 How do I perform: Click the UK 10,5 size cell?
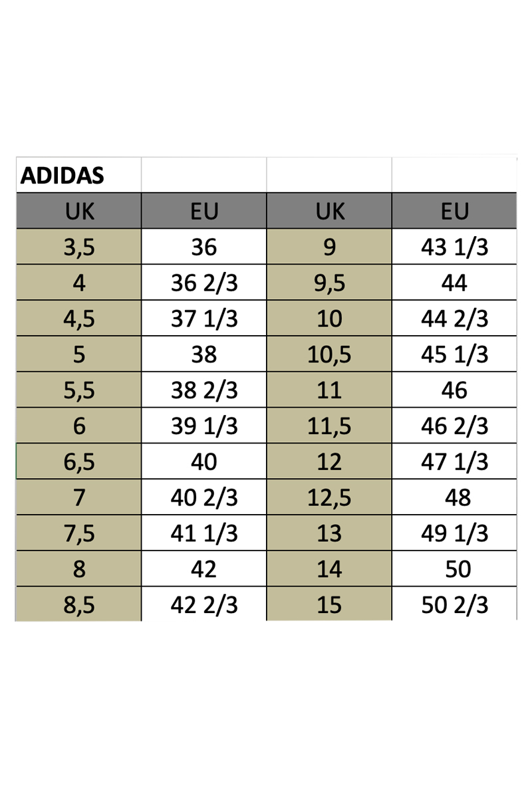329,354
